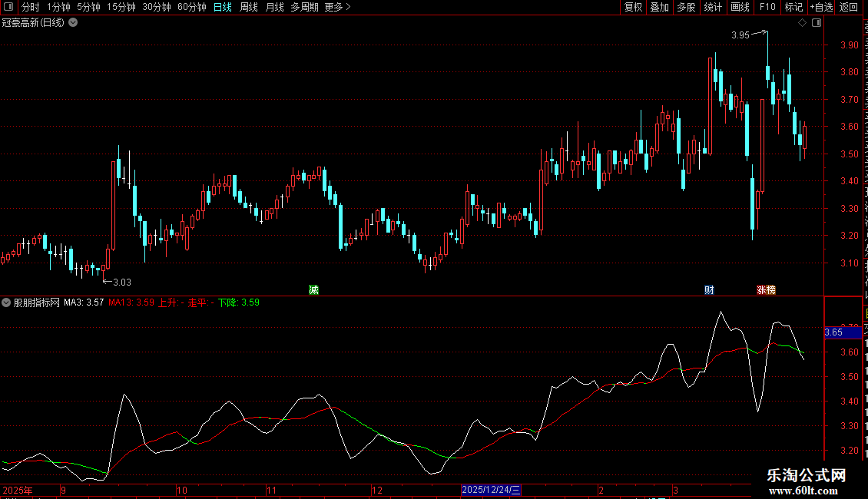Select the 60分钟 period
This screenshot has width=868, height=499.
191,7
